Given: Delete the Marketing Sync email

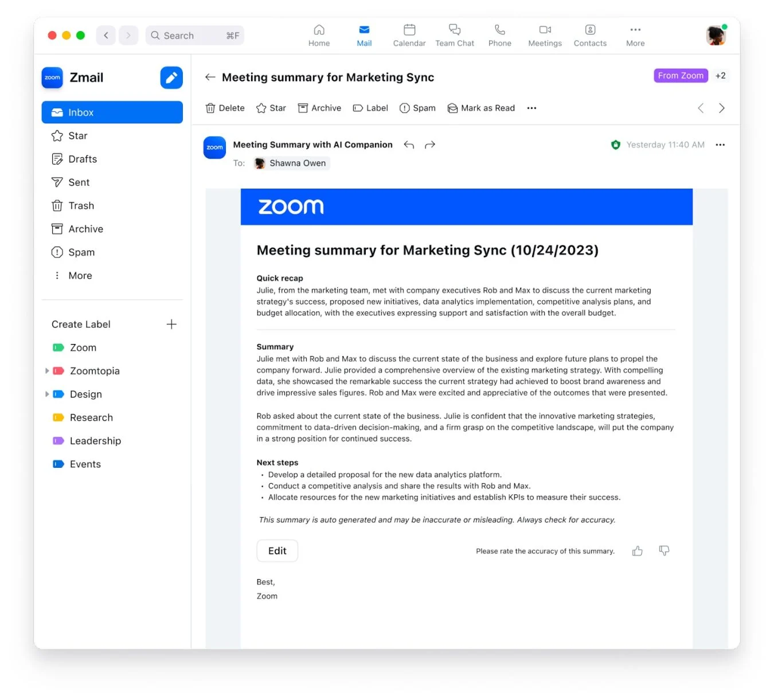Looking at the screenshot, I should 225,108.
